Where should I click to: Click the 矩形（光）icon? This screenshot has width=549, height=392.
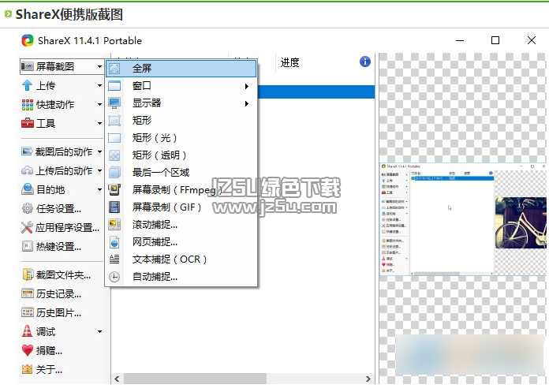(114, 137)
